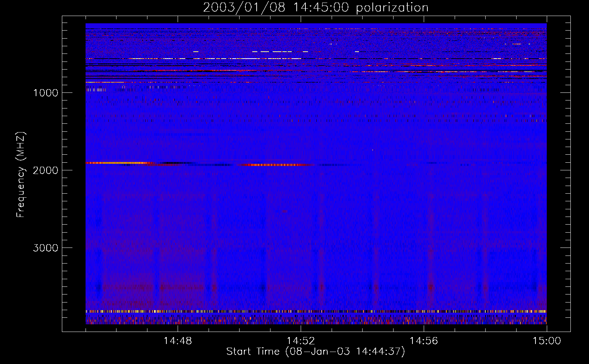Click the 1000 frequency tick label
This screenshot has width=589, height=364.
point(46,92)
